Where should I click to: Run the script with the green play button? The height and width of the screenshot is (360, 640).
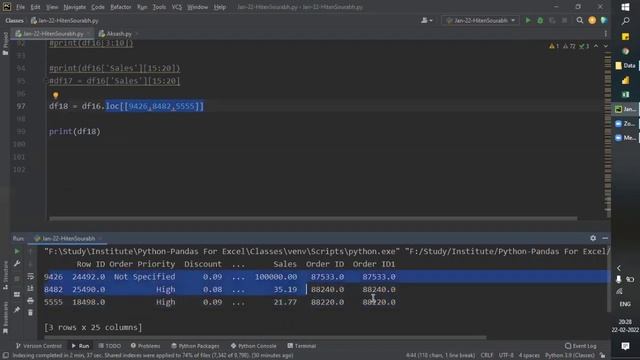(528, 20)
